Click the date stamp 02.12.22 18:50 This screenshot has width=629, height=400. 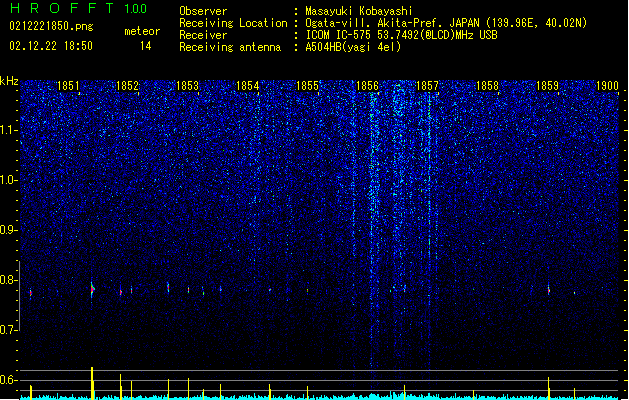click(x=51, y=46)
